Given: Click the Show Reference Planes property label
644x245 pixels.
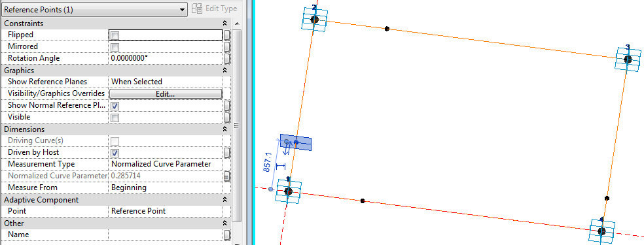Looking at the screenshot, I should click(x=48, y=82).
